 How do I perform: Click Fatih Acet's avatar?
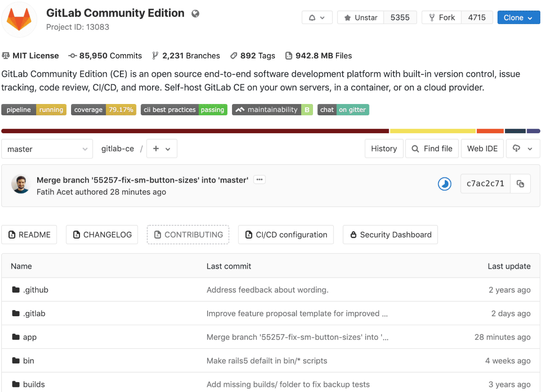click(21, 184)
